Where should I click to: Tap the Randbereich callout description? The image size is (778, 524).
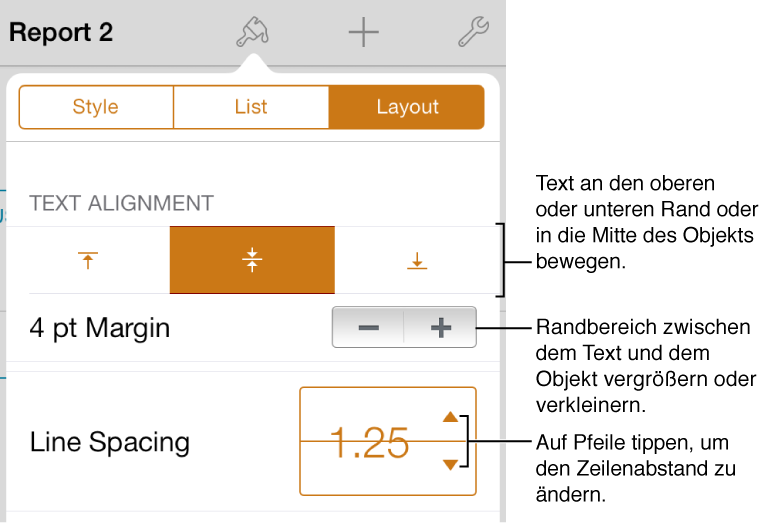pos(646,366)
